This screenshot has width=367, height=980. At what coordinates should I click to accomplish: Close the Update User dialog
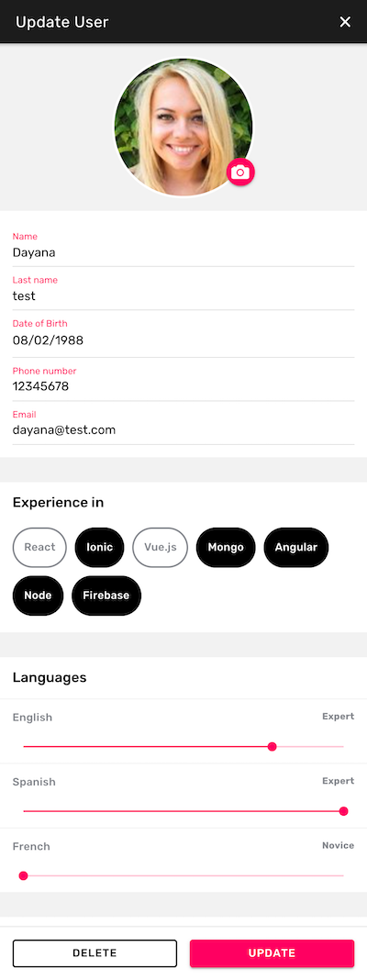[x=345, y=22]
